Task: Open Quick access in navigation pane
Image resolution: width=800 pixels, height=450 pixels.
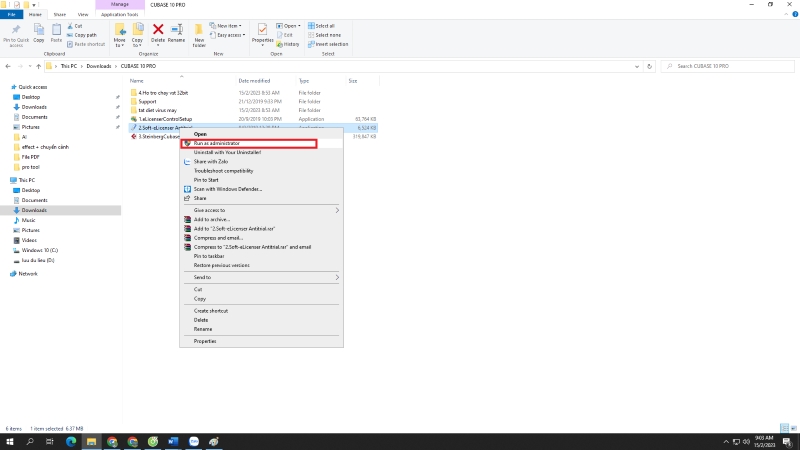Action: [x=32, y=87]
